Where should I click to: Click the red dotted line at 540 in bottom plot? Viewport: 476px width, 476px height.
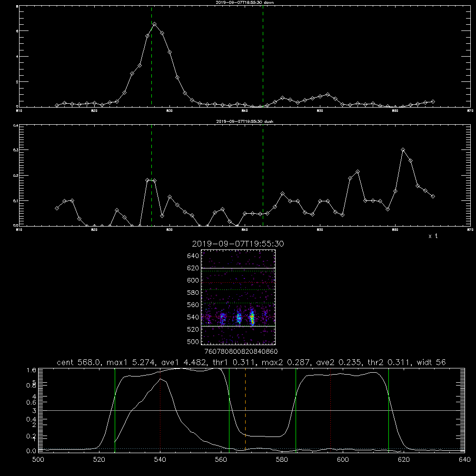pos(160,410)
